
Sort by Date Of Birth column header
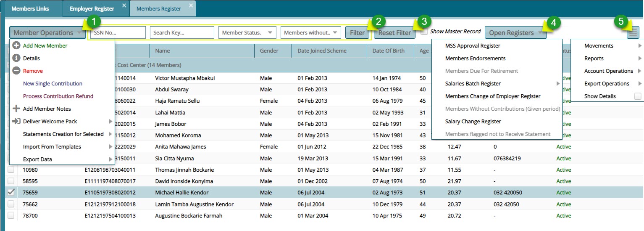[x=391, y=51]
